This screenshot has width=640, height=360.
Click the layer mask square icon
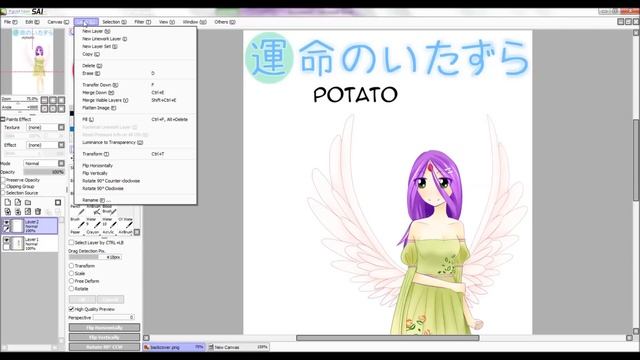point(58,202)
